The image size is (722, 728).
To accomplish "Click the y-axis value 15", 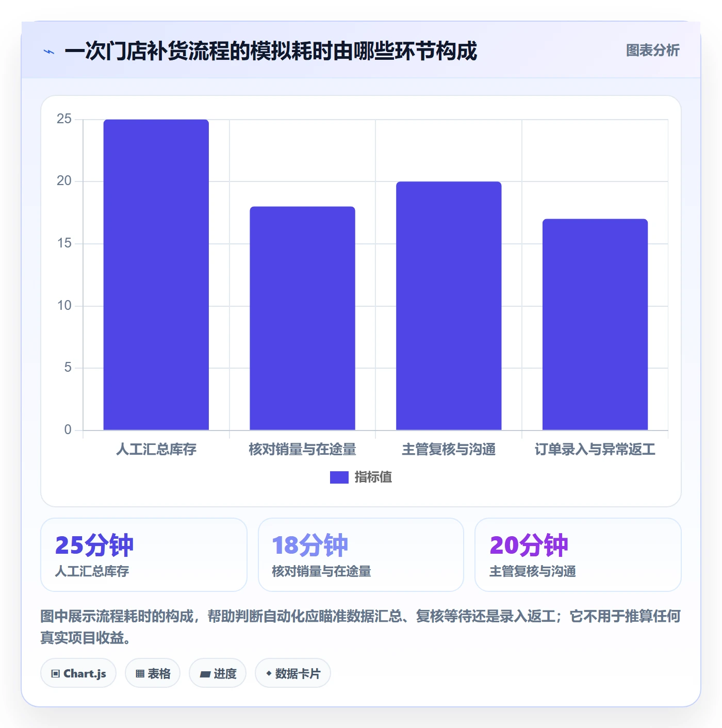I will pos(64,243).
